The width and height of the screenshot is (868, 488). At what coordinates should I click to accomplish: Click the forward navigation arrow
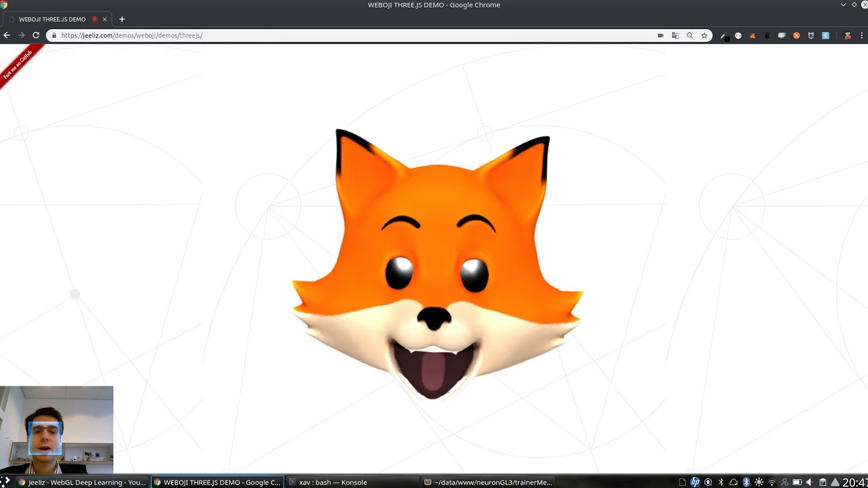click(x=21, y=35)
